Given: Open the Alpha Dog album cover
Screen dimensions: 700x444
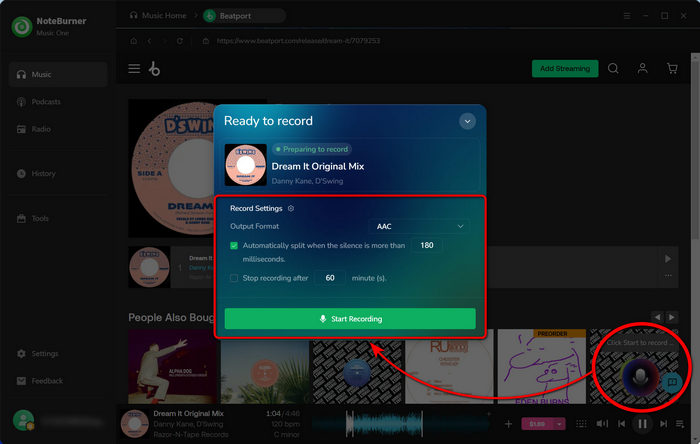Looking at the screenshot, I should coord(172,367).
